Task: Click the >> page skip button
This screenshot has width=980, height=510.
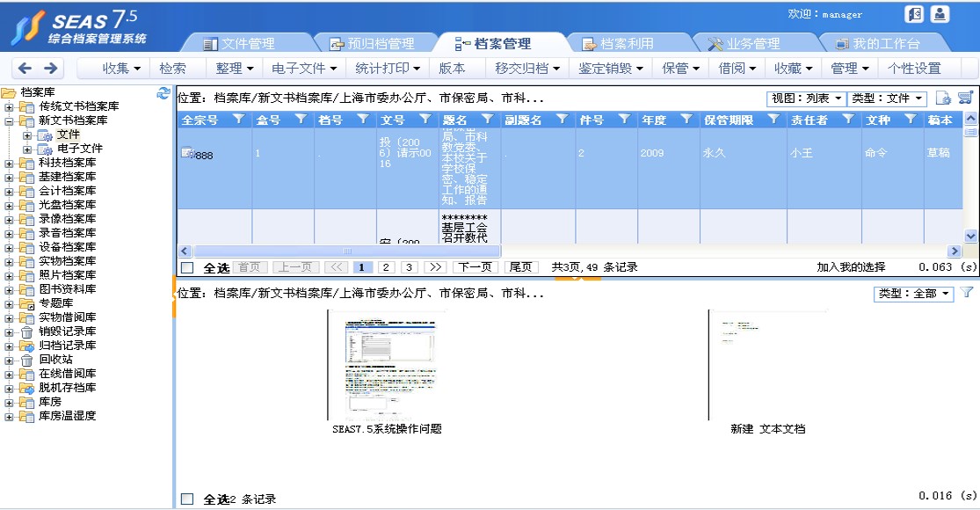Action: (x=435, y=267)
